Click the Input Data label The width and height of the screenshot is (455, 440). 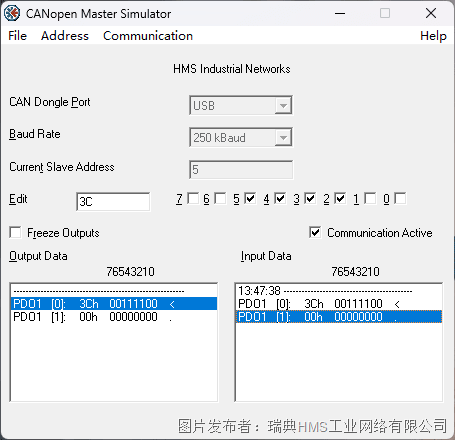[x=266, y=256]
